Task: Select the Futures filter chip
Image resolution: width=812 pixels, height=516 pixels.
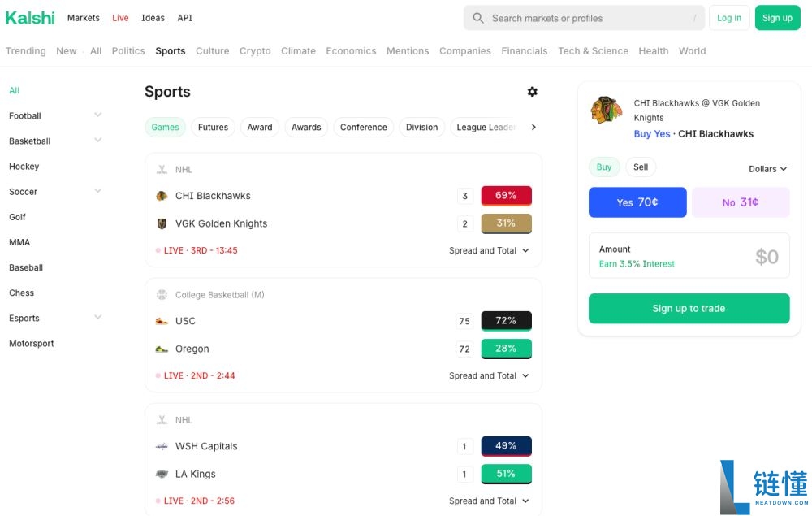Action: coord(213,128)
